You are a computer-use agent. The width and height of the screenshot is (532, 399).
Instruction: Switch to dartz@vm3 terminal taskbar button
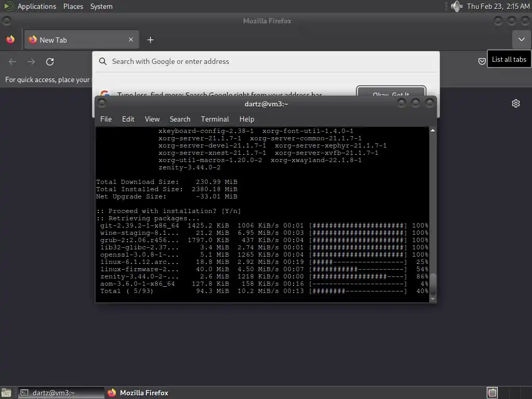coord(61,393)
